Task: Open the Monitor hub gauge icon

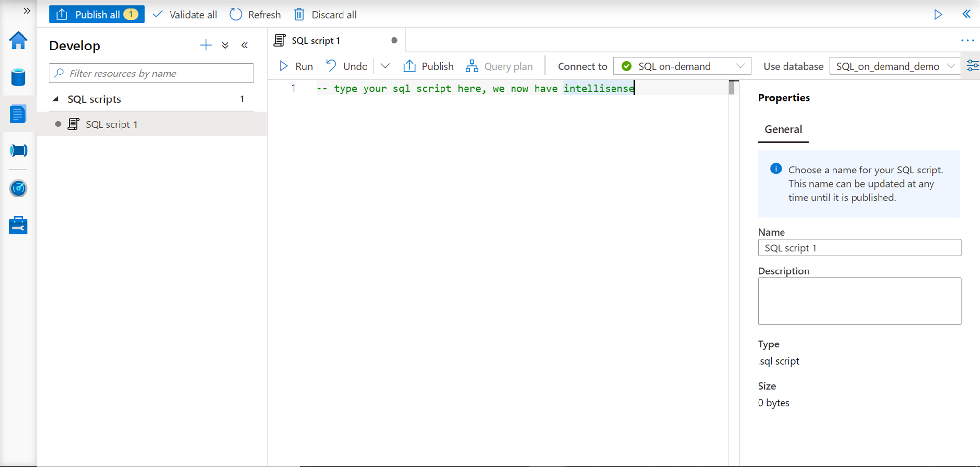Action: [18, 188]
